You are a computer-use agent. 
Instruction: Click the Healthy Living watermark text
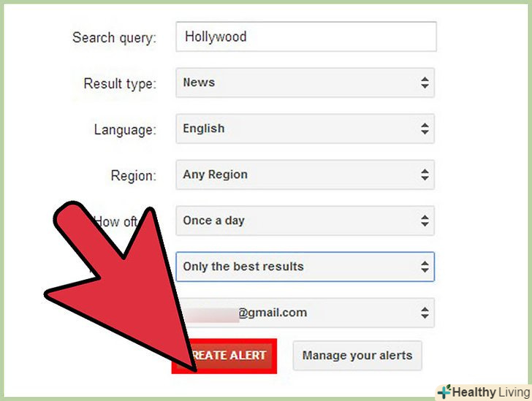coord(491,392)
